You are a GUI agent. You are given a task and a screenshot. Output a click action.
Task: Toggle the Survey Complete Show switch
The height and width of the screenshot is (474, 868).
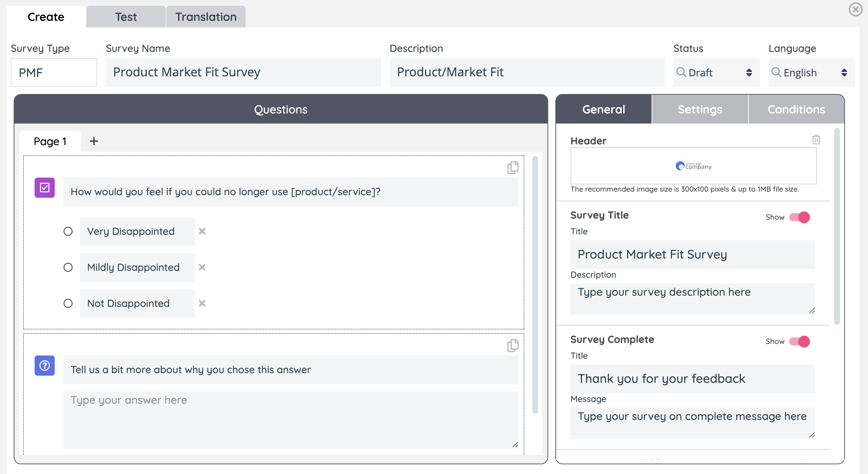click(800, 341)
